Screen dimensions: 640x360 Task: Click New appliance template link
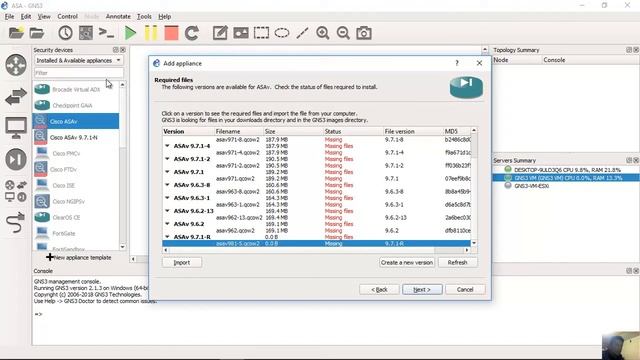click(78, 258)
